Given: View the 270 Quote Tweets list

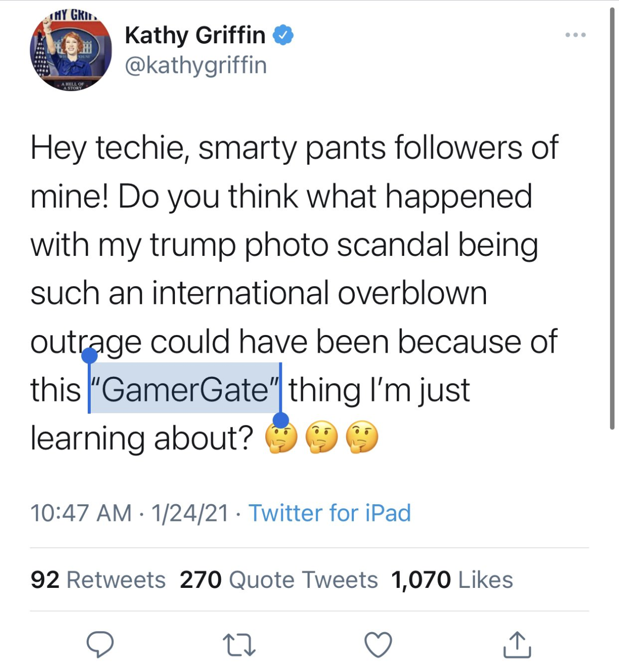Looking at the screenshot, I should point(278,580).
